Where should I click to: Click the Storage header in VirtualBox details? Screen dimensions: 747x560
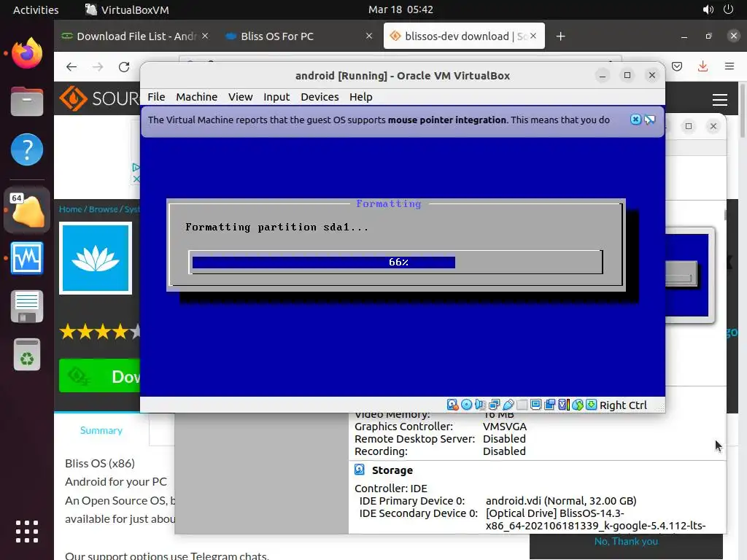[392, 470]
